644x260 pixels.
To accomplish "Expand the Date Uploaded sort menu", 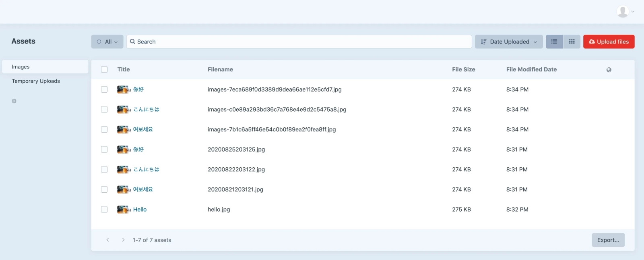I will [509, 42].
